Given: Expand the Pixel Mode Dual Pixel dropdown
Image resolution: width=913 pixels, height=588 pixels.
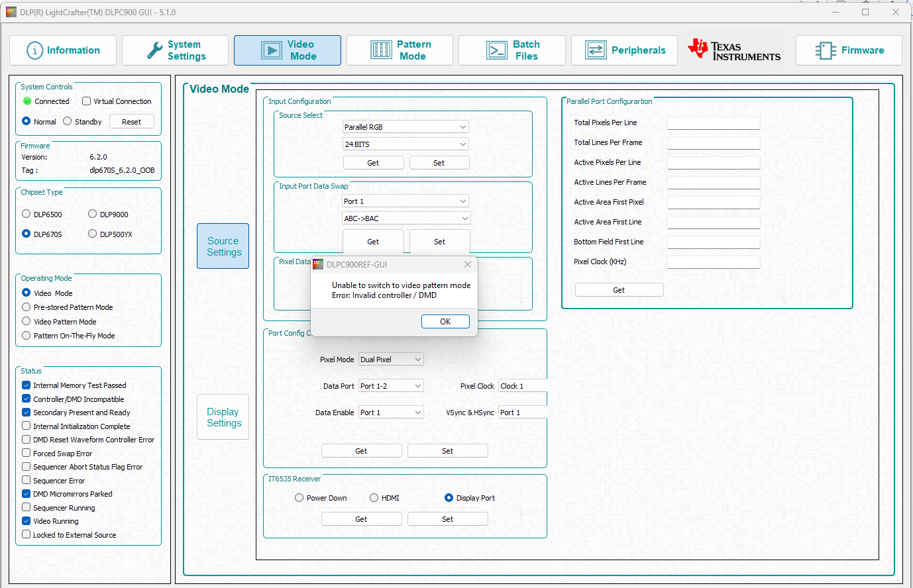Looking at the screenshot, I should pyautogui.click(x=391, y=360).
